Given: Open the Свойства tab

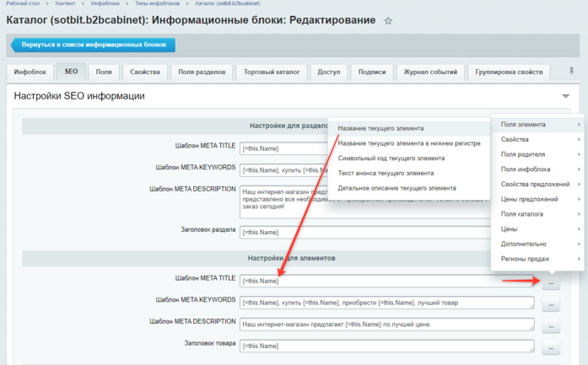Looking at the screenshot, I should [x=145, y=72].
